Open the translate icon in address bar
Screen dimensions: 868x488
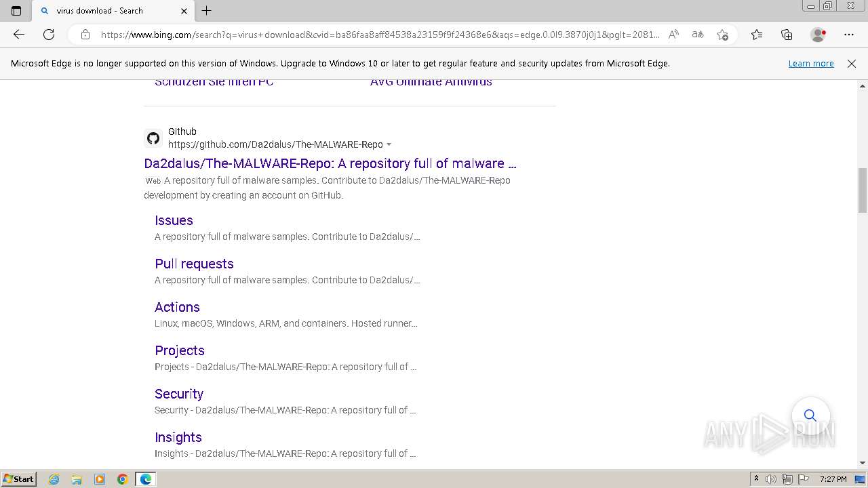coord(698,35)
